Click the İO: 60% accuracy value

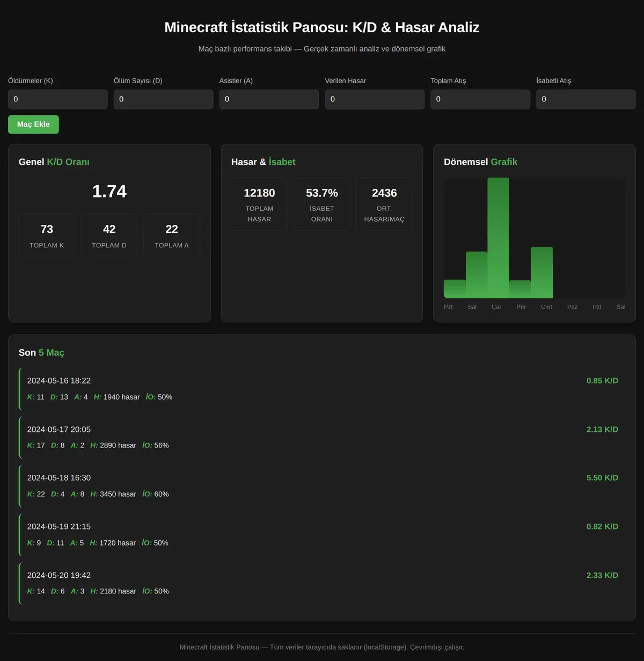click(156, 494)
